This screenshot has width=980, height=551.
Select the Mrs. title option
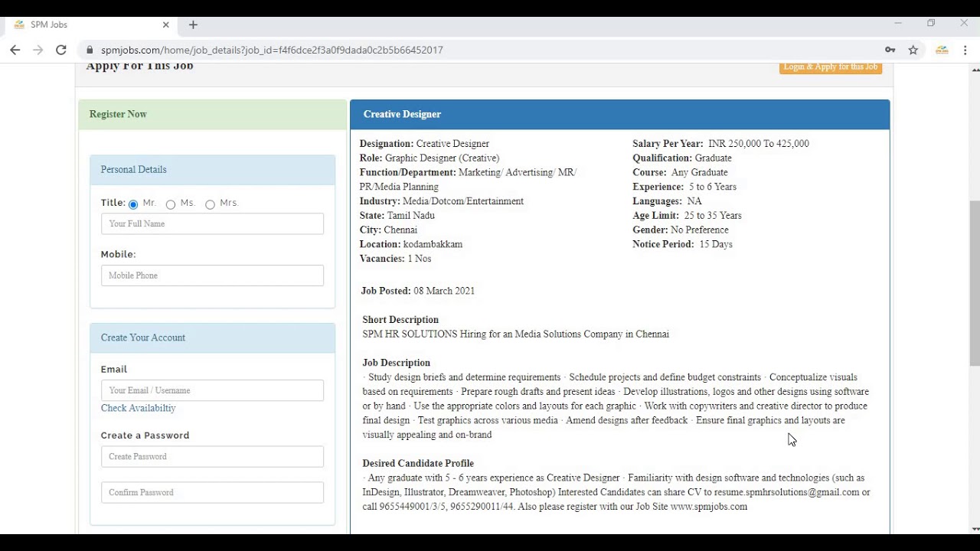click(210, 204)
